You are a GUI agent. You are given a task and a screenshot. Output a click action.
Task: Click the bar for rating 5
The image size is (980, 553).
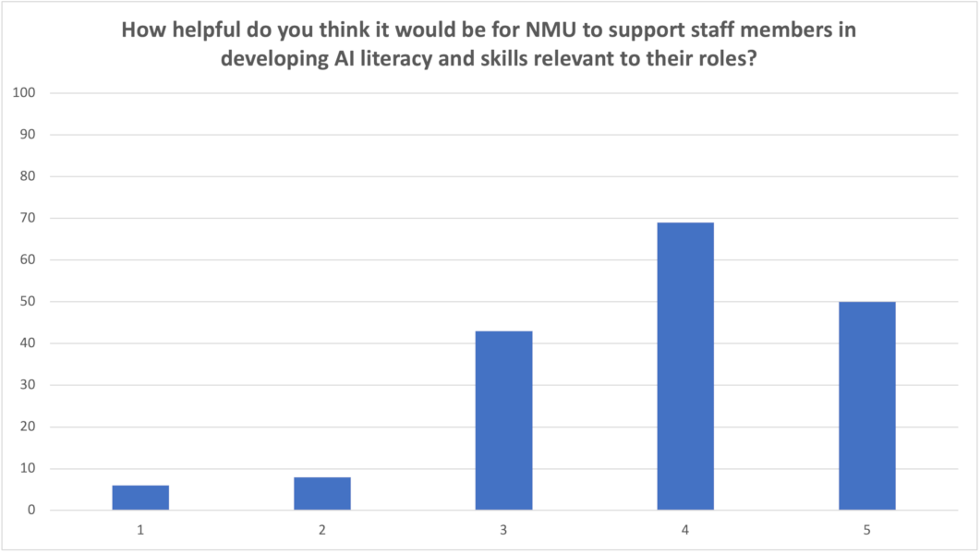pyautogui.click(x=866, y=405)
